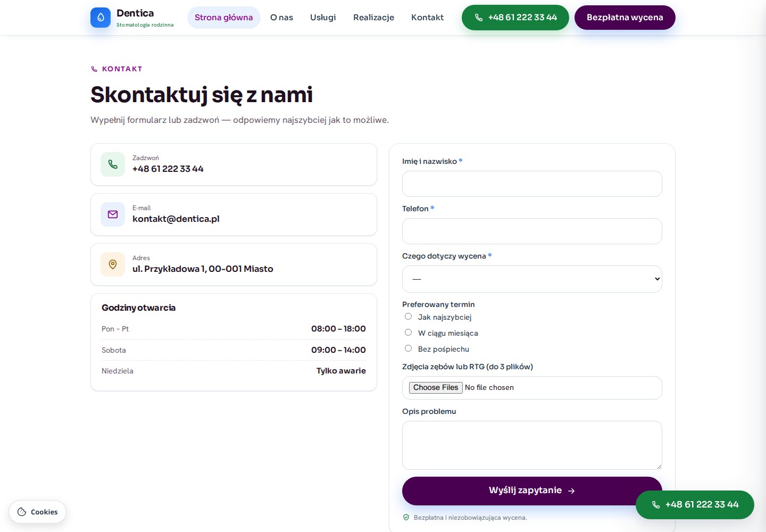Click the shield check icon under the form
This screenshot has height=532, width=766.
tap(406, 518)
